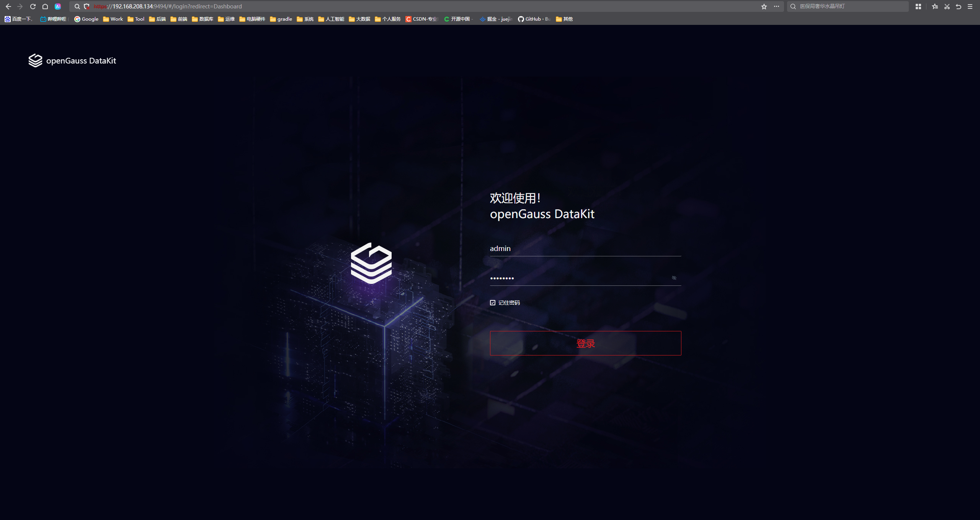Navigate back using the back arrow
This screenshot has width=980, height=520.
click(8, 6)
